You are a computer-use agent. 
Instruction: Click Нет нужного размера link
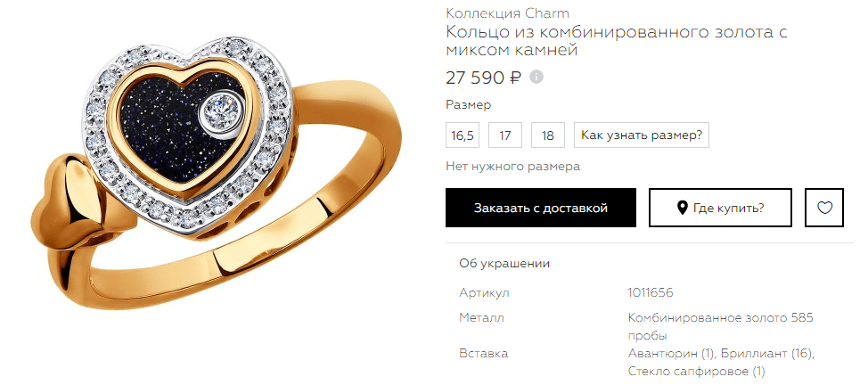[512, 166]
